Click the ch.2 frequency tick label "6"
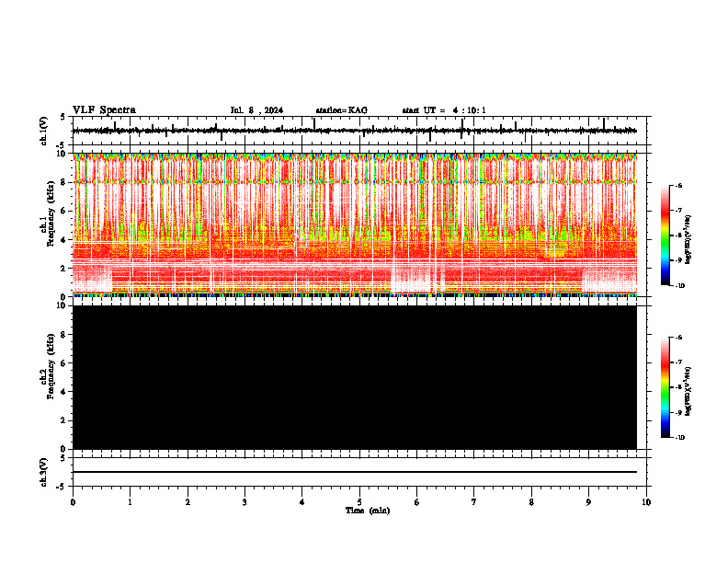Image resolution: width=728 pixels, height=563 pixels. (64, 363)
